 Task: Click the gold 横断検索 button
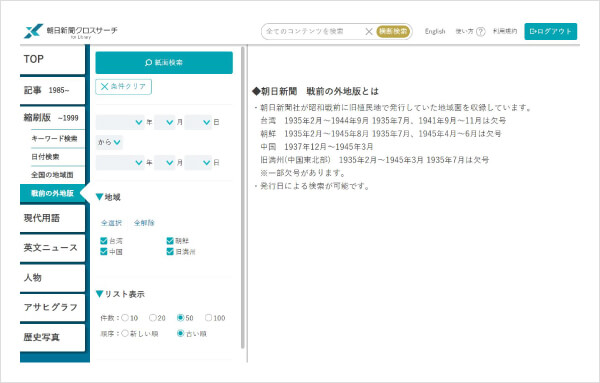(393, 31)
